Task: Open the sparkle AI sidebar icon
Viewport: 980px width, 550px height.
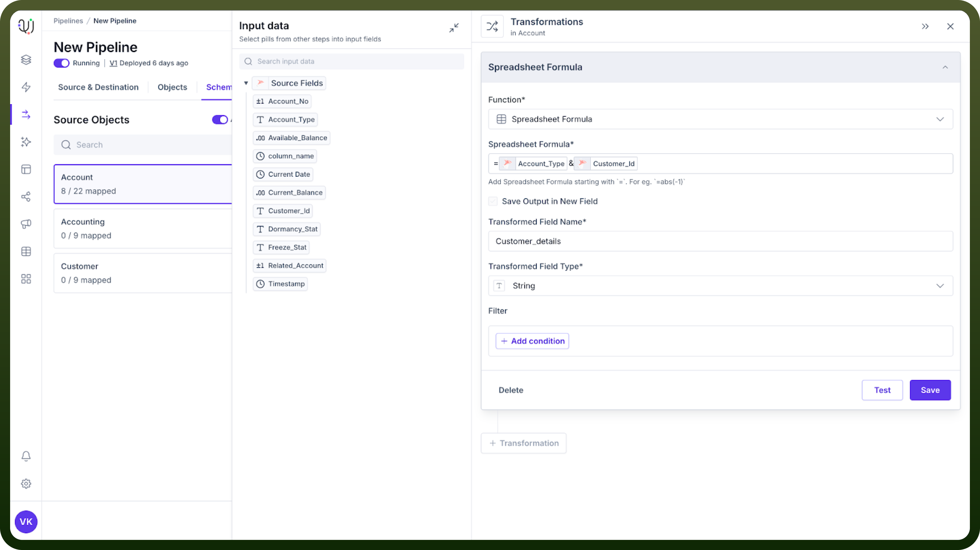Action: [x=26, y=142]
